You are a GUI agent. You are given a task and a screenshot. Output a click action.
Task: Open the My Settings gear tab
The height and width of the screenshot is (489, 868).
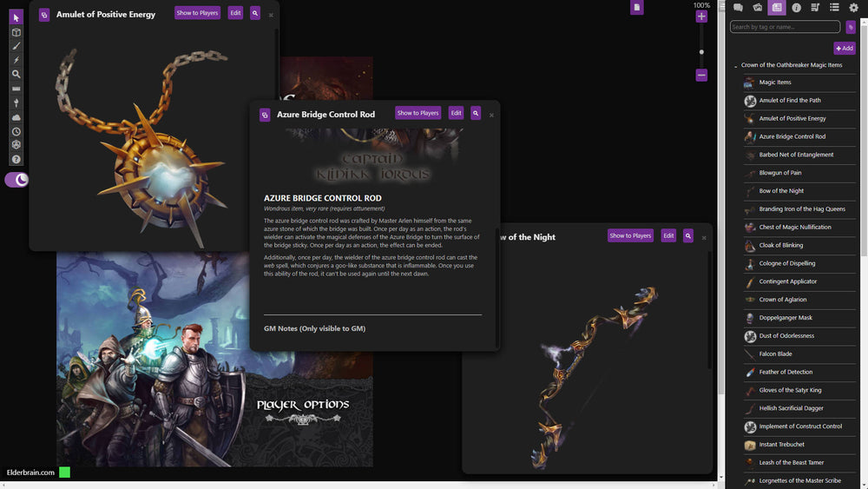(853, 8)
